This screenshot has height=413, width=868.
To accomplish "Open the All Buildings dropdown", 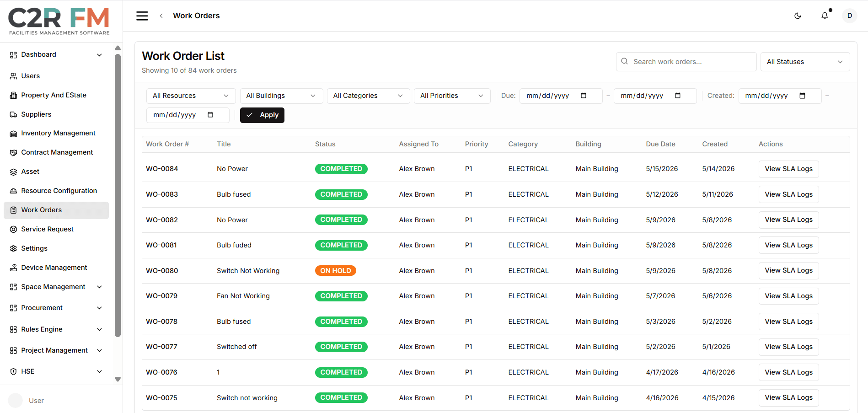I will pyautogui.click(x=281, y=96).
